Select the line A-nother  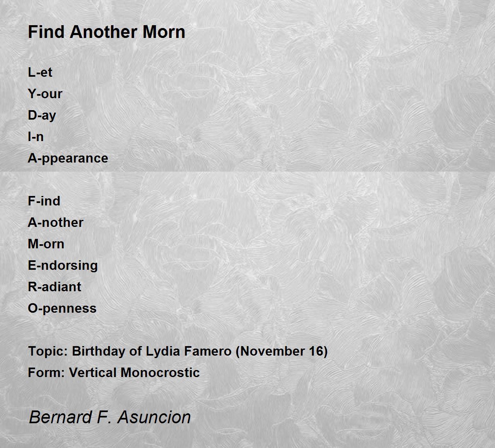coord(56,222)
